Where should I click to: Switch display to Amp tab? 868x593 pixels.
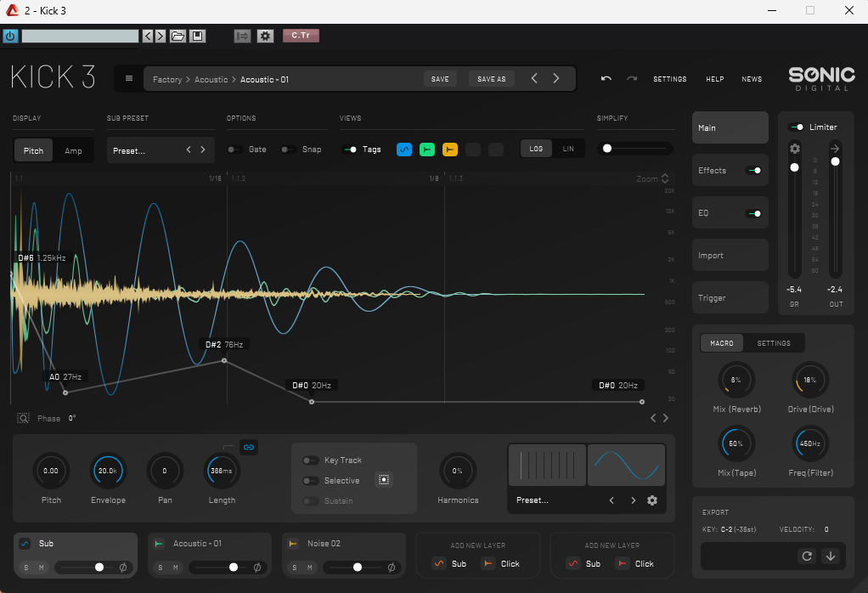(x=73, y=150)
